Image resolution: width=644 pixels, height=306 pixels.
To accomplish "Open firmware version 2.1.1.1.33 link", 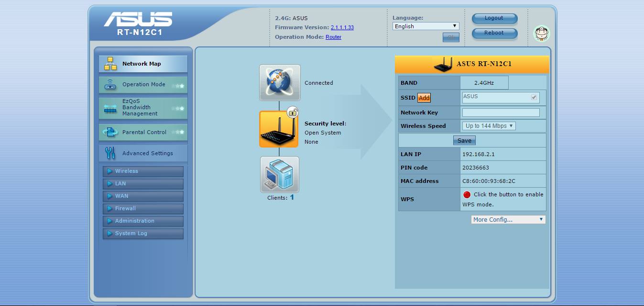I will point(342,28).
